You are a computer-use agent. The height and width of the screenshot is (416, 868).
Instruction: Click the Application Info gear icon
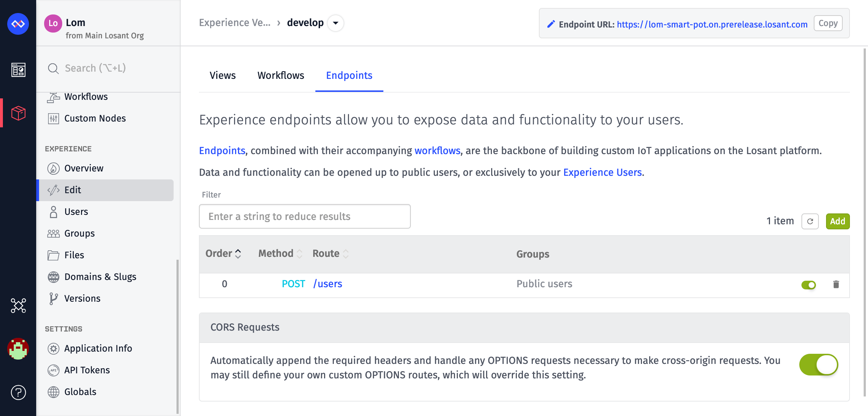[x=53, y=349]
